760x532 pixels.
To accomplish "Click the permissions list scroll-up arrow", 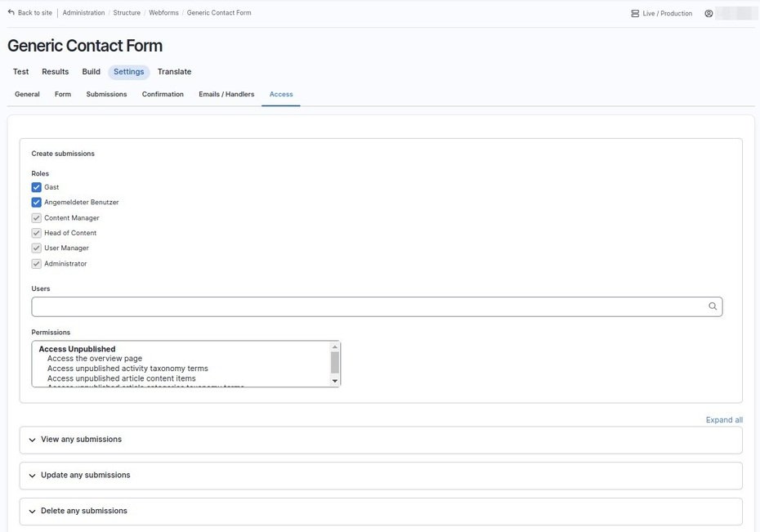I will coord(334,346).
